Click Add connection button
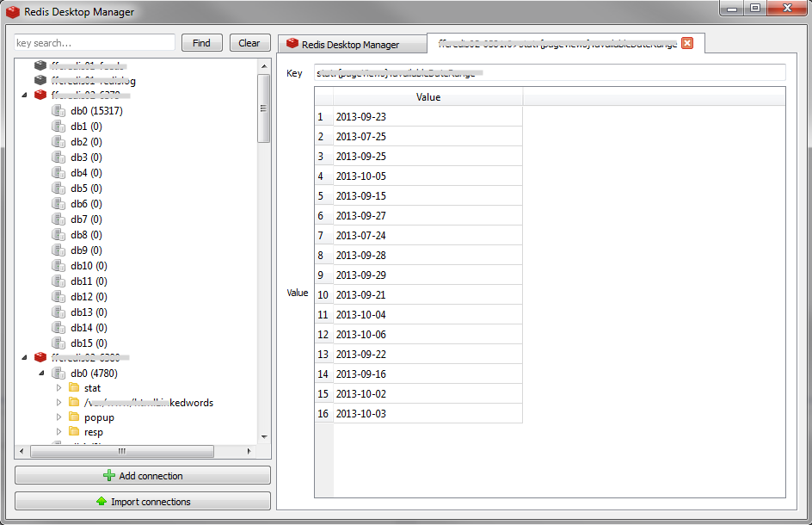 (143, 475)
